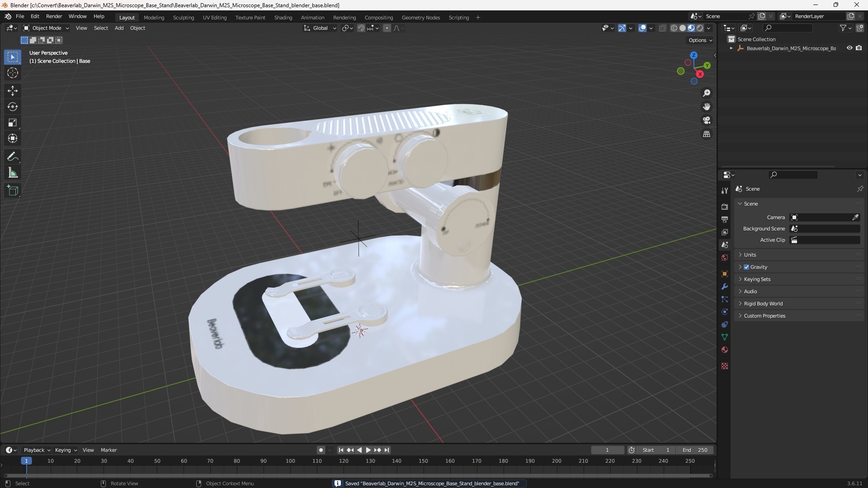
Task: Open the Render menu
Action: [54, 16]
